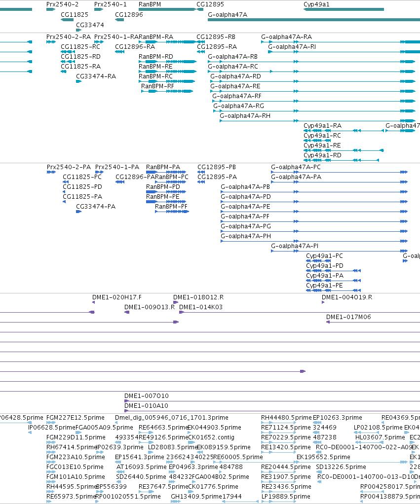
Task: Click protein label CG12895-PB
Action: (217, 167)
